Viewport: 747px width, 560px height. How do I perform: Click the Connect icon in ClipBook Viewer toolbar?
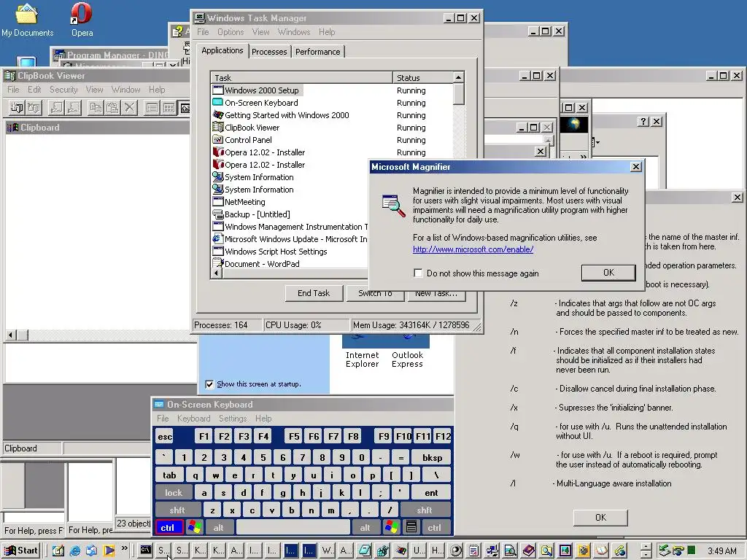point(17,108)
